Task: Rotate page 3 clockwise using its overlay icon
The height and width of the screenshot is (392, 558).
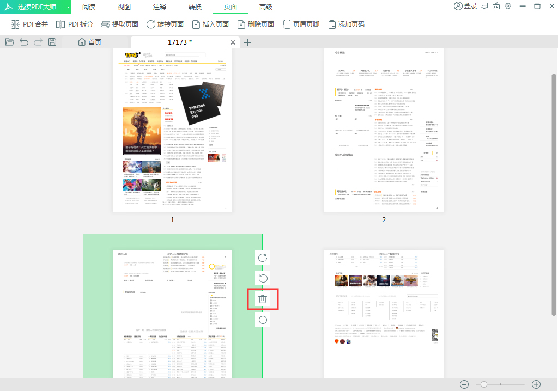Action: point(262,257)
